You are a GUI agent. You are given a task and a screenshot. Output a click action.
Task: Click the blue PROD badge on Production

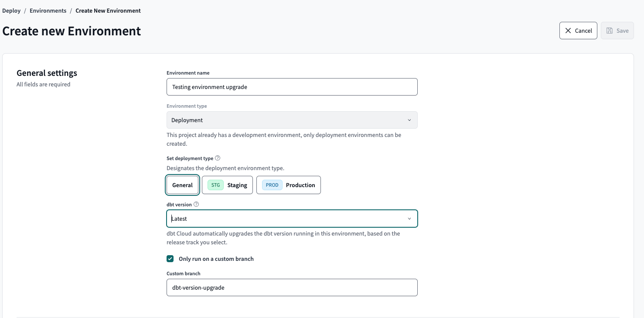(272, 185)
